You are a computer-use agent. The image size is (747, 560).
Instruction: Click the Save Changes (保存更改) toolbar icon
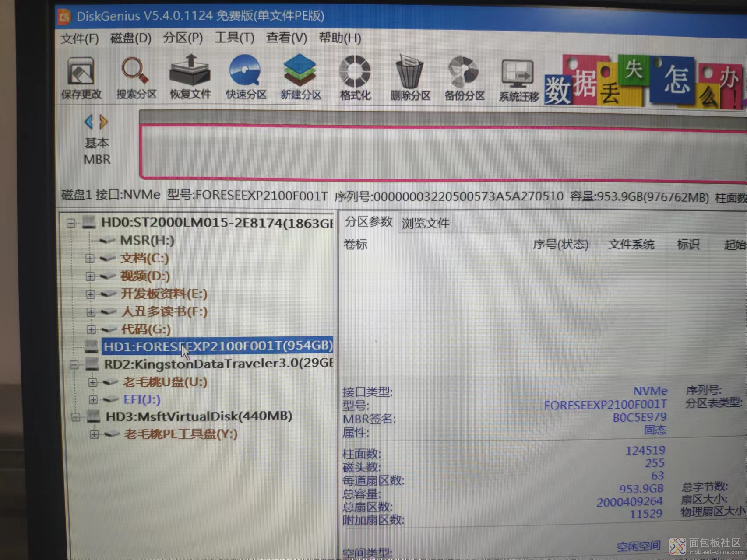(81, 78)
